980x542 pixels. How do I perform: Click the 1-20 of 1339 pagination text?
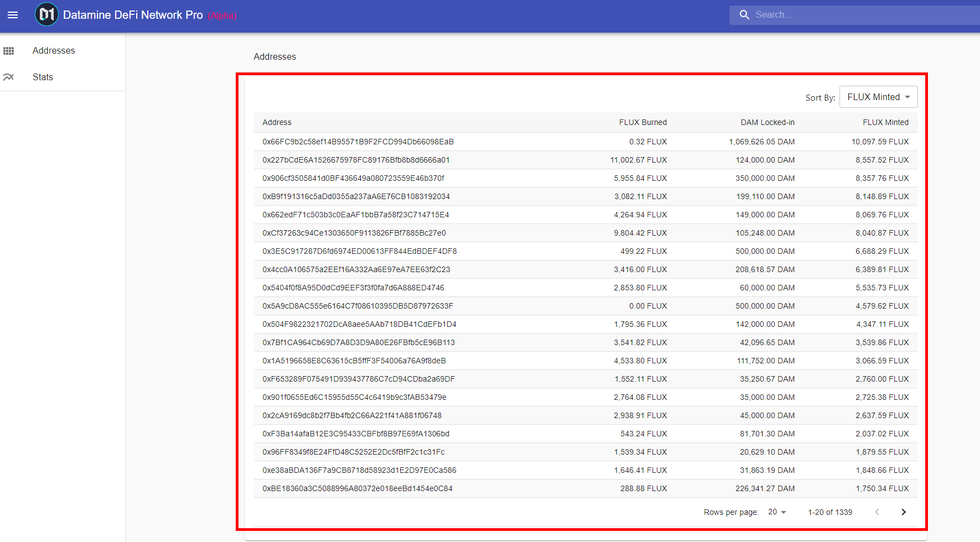830,512
